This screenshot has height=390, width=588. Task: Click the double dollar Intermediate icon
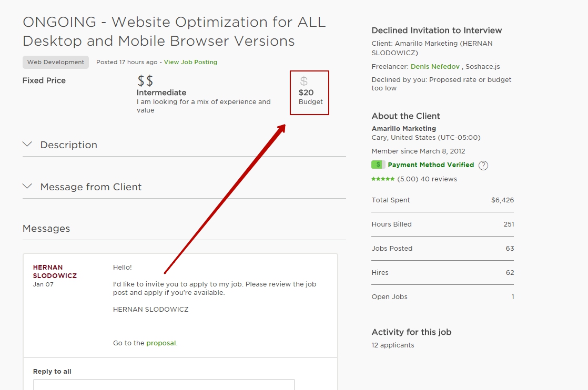[146, 80]
